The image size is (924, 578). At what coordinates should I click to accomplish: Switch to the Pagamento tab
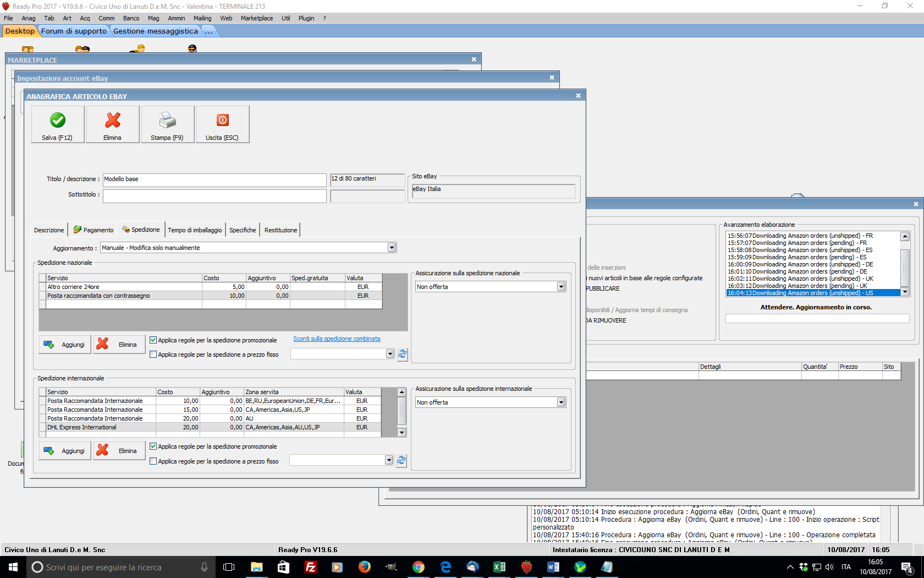pyautogui.click(x=94, y=230)
